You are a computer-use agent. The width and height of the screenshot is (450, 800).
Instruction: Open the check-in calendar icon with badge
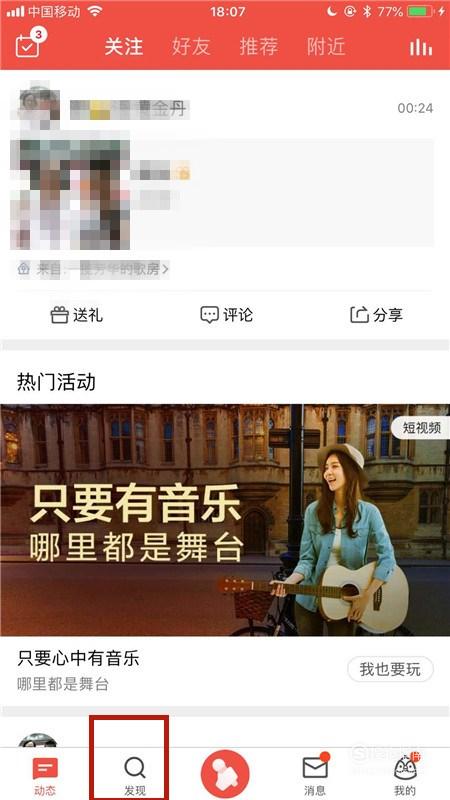[29, 44]
